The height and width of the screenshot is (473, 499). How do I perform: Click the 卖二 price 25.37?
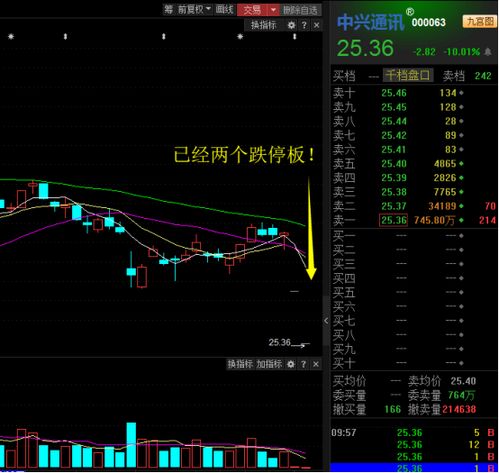[x=394, y=206]
